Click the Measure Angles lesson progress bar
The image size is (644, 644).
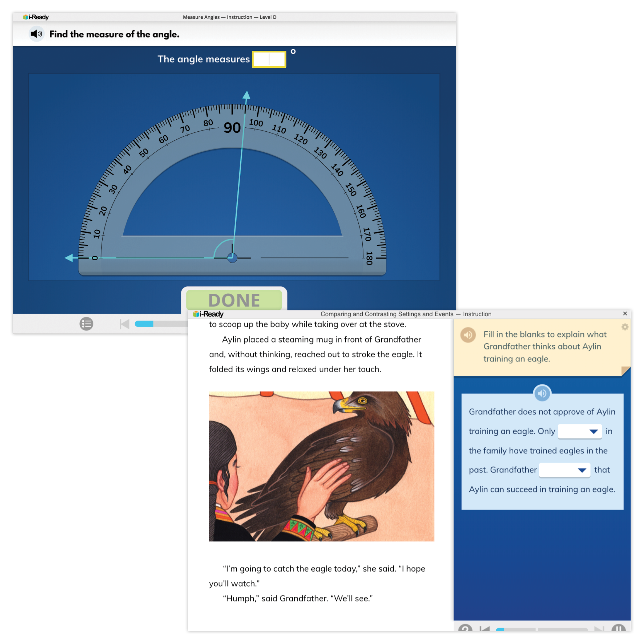(161, 324)
